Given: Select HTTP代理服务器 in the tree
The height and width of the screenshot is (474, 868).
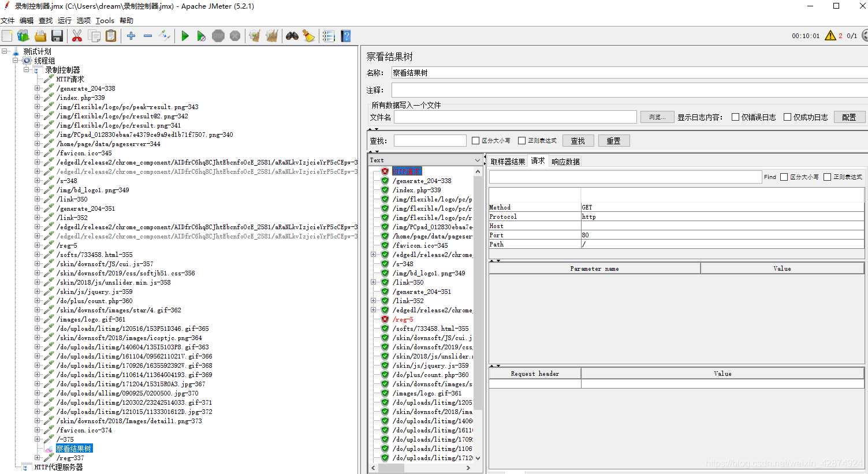Looking at the screenshot, I should click(x=58, y=467).
